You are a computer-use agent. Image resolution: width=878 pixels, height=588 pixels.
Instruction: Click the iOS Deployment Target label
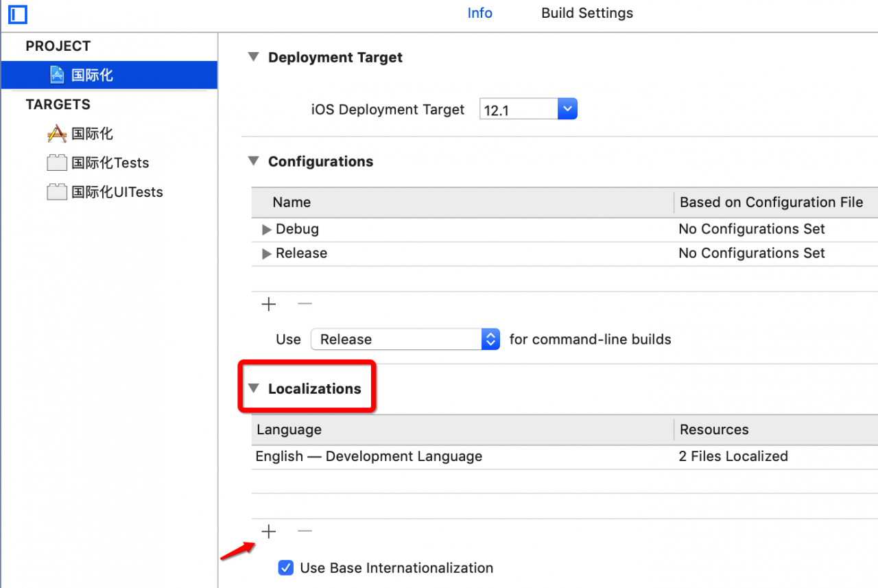pos(388,110)
